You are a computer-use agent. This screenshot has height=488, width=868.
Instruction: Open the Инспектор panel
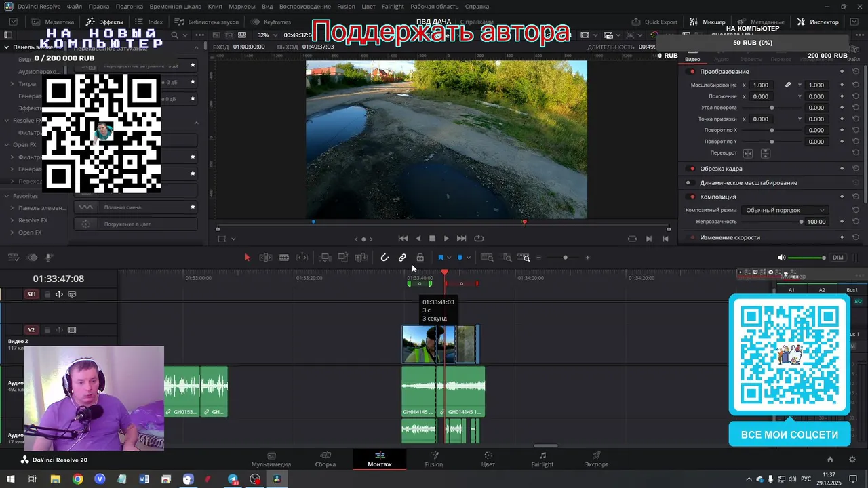(x=818, y=22)
